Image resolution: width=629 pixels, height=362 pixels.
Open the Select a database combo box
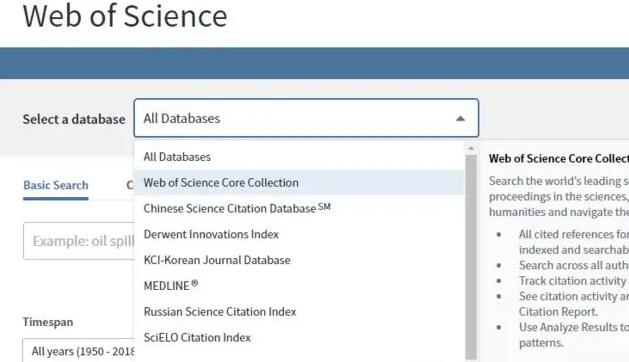pos(306,118)
